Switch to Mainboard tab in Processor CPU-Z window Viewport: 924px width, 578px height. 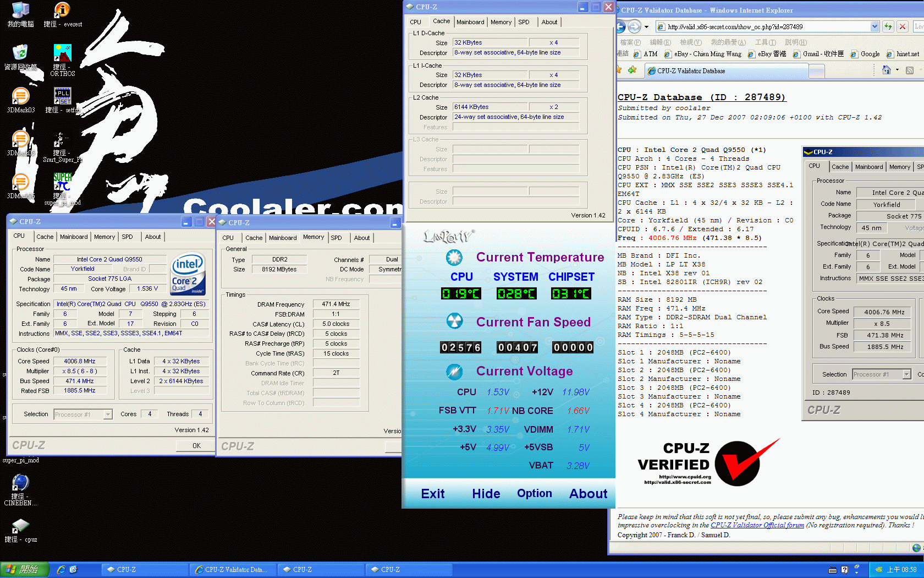point(74,237)
